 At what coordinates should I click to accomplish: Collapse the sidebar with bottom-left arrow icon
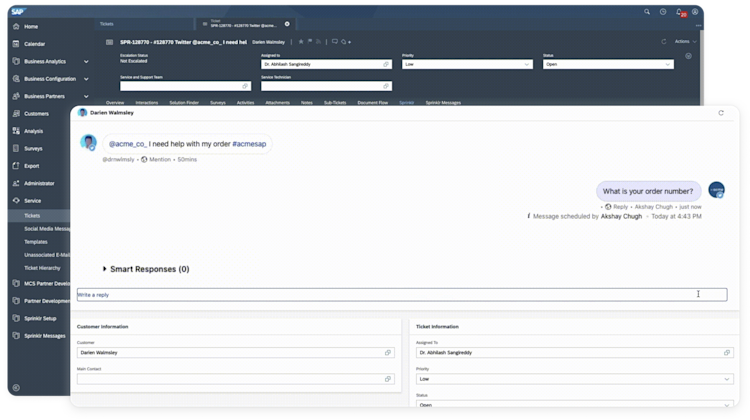tap(16, 388)
